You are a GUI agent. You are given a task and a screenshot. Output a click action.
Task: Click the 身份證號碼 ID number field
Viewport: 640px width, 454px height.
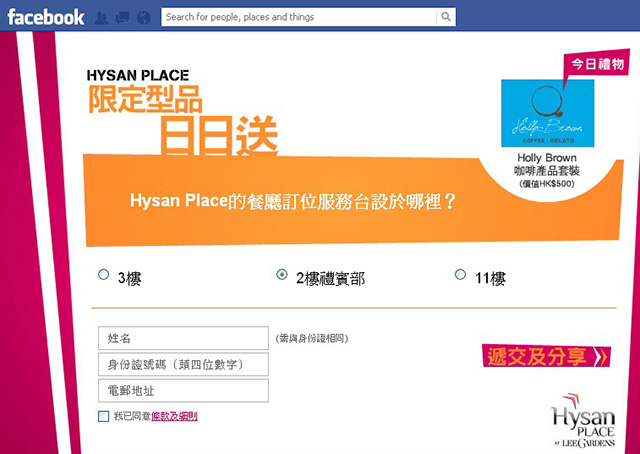(183, 364)
